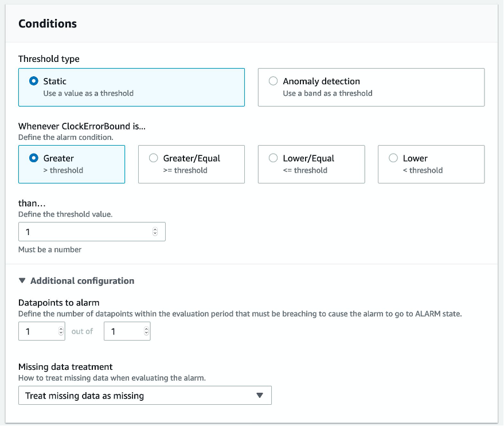Viewport: 504px width, 426px height.
Task: Select the Static threshold type radio
Action: tap(34, 81)
